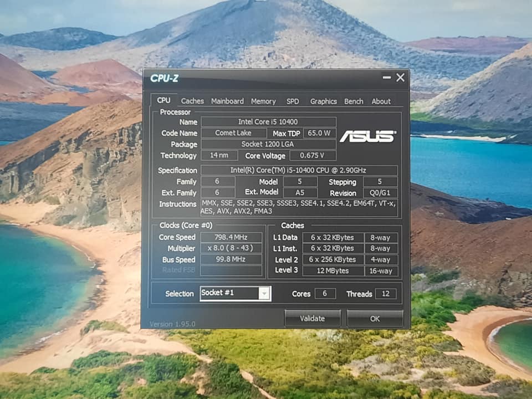Click the Threads count value 12
Image resolution: width=532 pixels, height=399 pixels.
tap(386, 294)
